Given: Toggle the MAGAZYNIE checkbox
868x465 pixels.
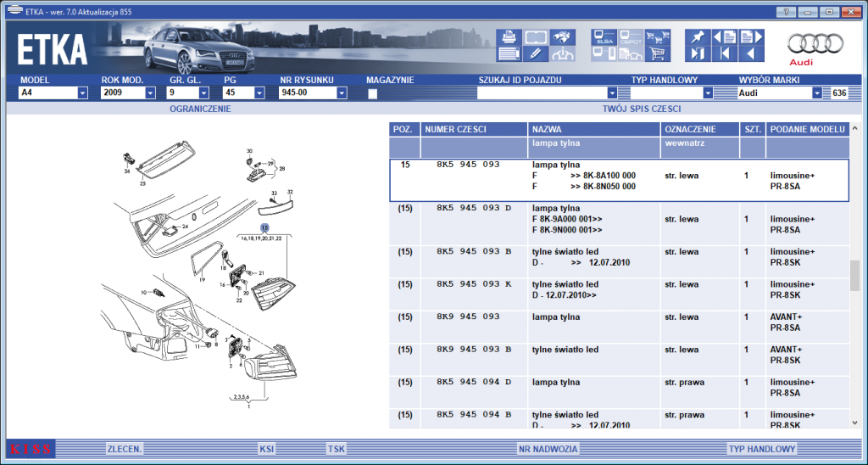Looking at the screenshot, I should tap(373, 93).
